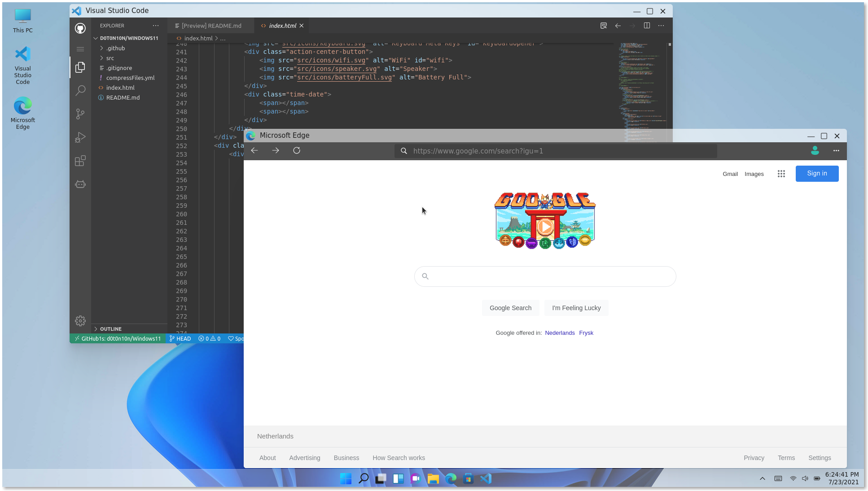Click the errors and warnings counter in status bar

(x=210, y=338)
